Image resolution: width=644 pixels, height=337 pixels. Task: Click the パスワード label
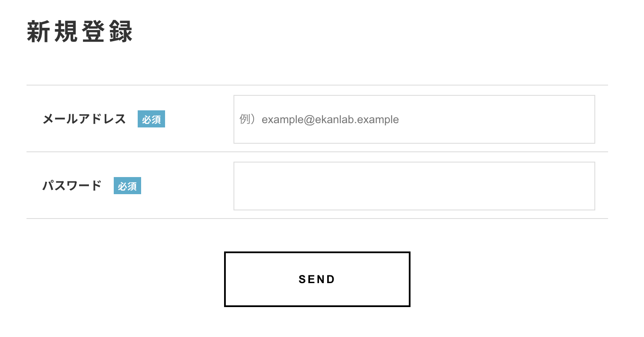(x=72, y=186)
